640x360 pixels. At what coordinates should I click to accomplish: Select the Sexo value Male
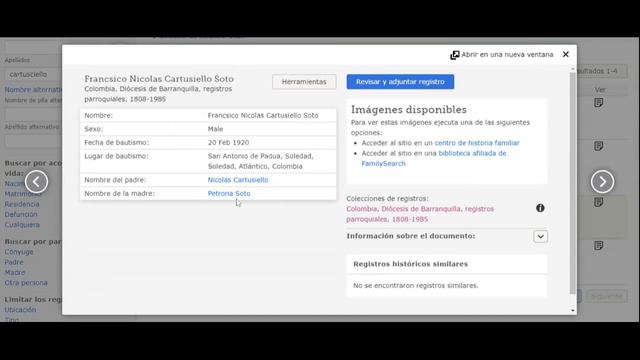pyautogui.click(x=215, y=129)
